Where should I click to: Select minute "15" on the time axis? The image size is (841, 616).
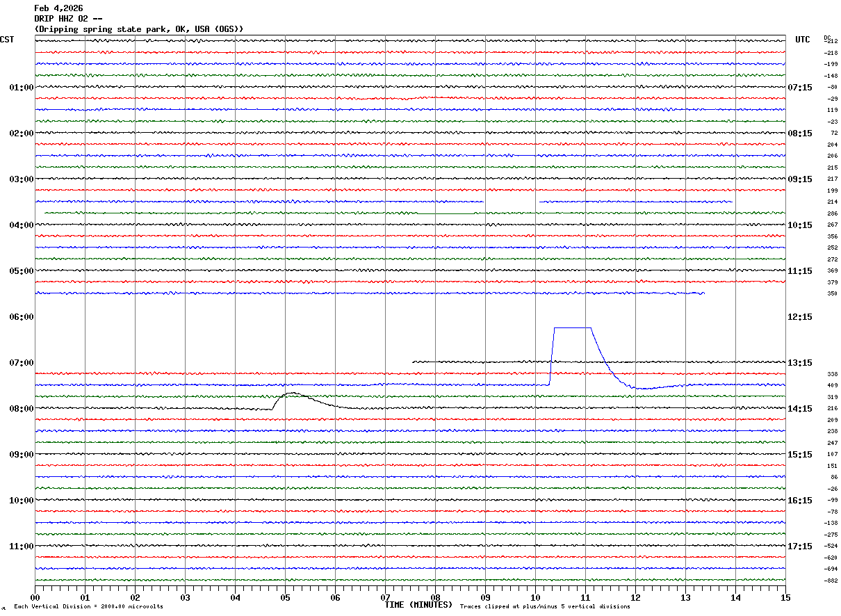pyautogui.click(x=785, y=598)
